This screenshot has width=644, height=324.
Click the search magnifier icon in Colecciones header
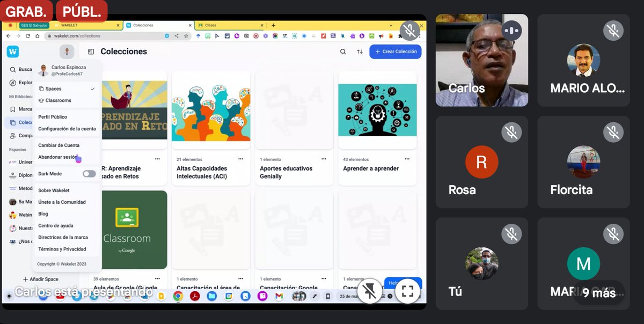pos(343,51)
